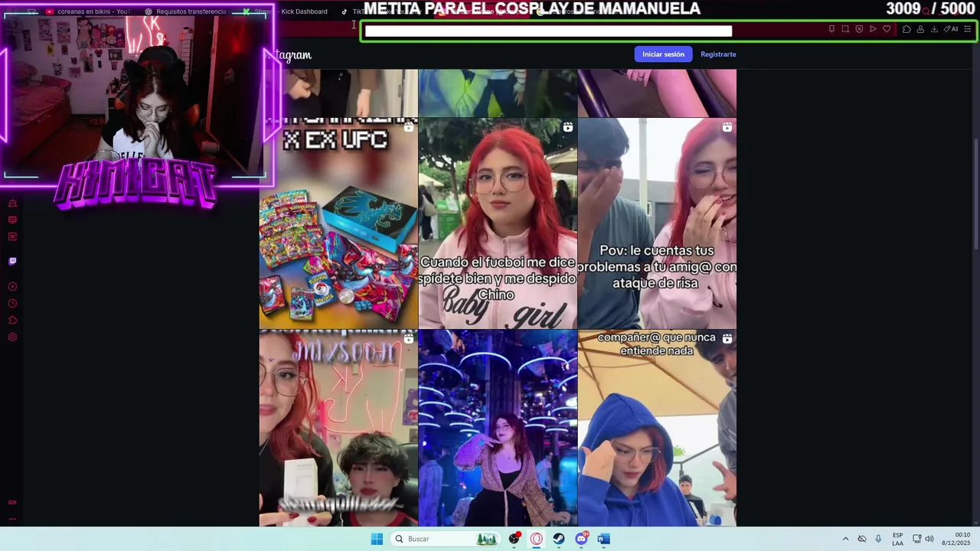980x551 pixels.
Task: Click the send/flow arrow icon in address bar
Action: [x=873, y=29]
